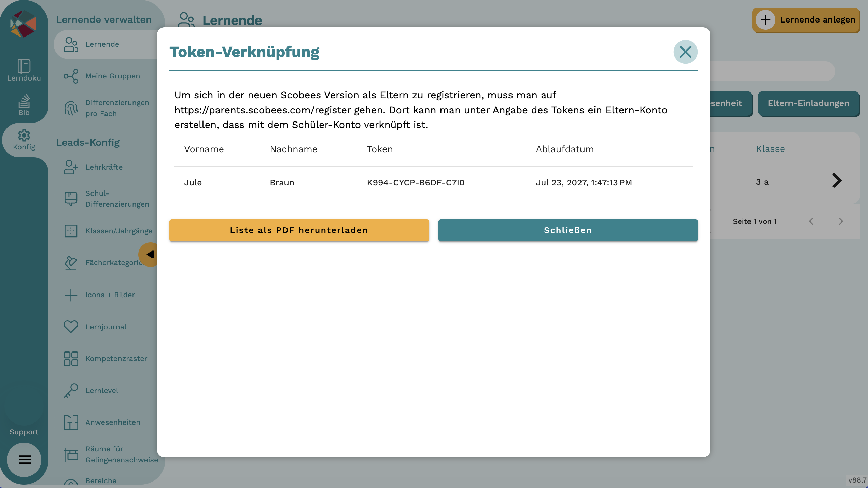Viewport: 868px width, 488px height.
Task: Click the Vorname column header
Action: [x=204, y=149]
